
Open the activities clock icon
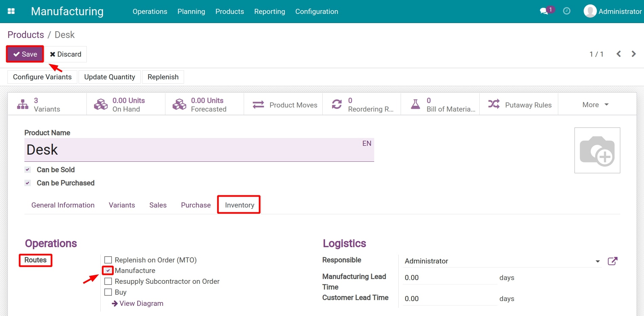(566, 11)
